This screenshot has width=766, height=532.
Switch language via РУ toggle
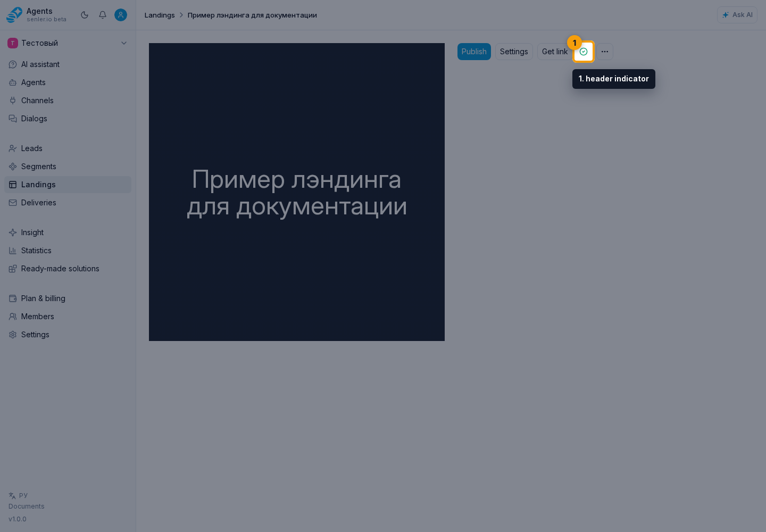(18, 495)
